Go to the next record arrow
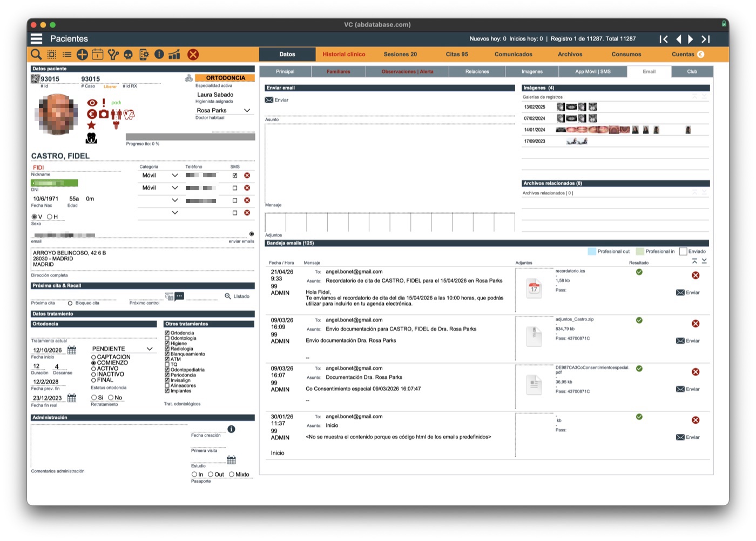 point(691,39)
